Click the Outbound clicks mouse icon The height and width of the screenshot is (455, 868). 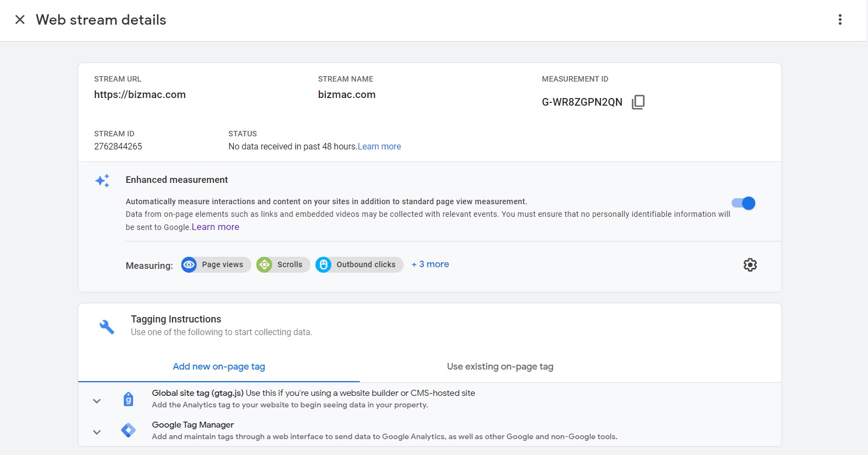pyautogui.click(x=324, y=265)
